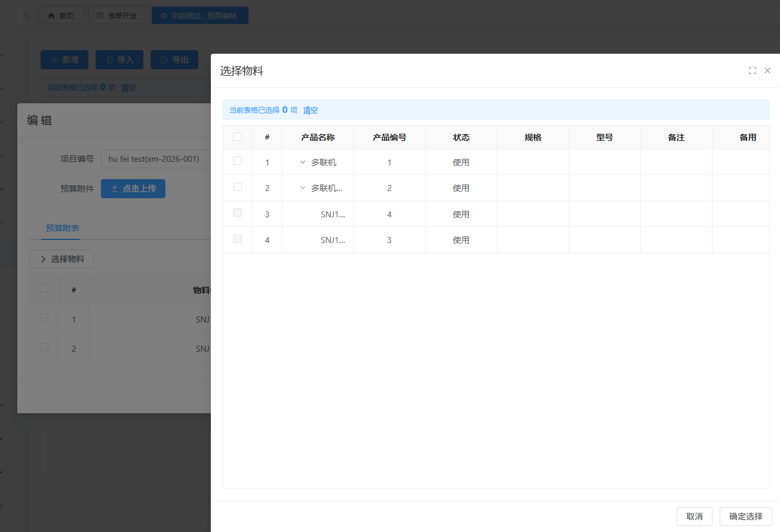Click the double-chevron collapse sidebar icon

27,16
